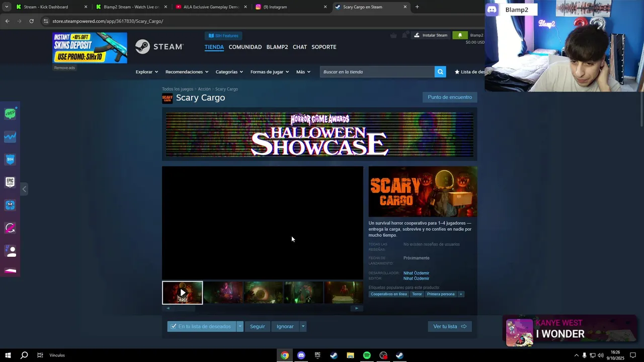
Task: Open CHAT in Steam nav
Action: 300,47
